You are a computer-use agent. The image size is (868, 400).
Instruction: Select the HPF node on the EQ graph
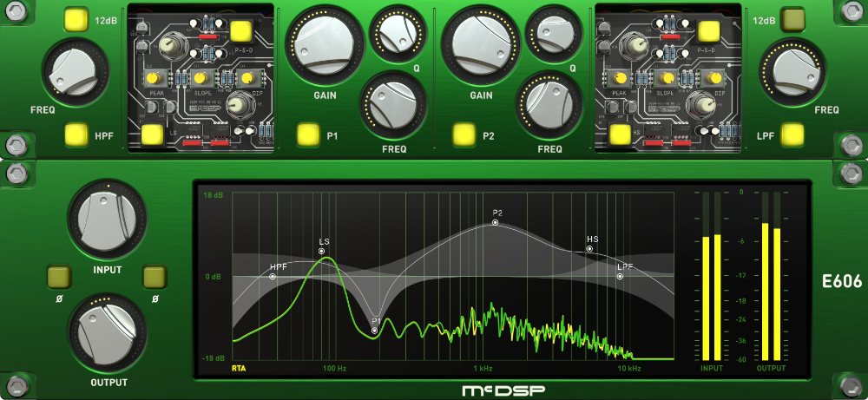point(273,276)
